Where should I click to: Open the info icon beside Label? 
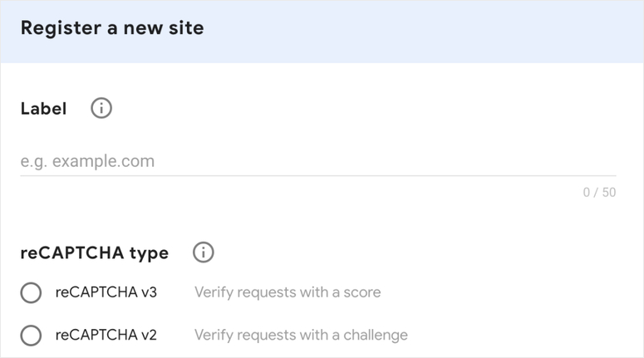[x=101, y=108]
